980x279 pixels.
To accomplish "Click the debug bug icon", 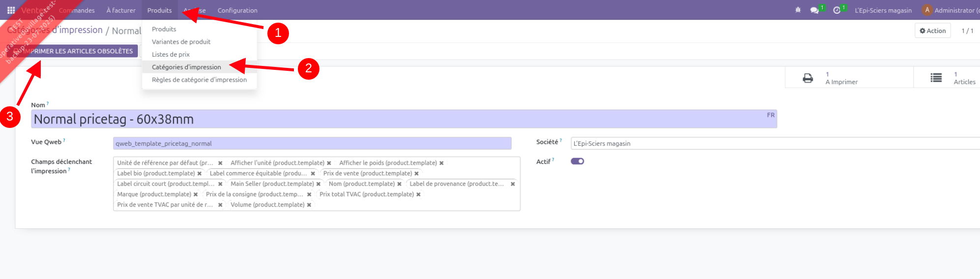I will point(798,10).
